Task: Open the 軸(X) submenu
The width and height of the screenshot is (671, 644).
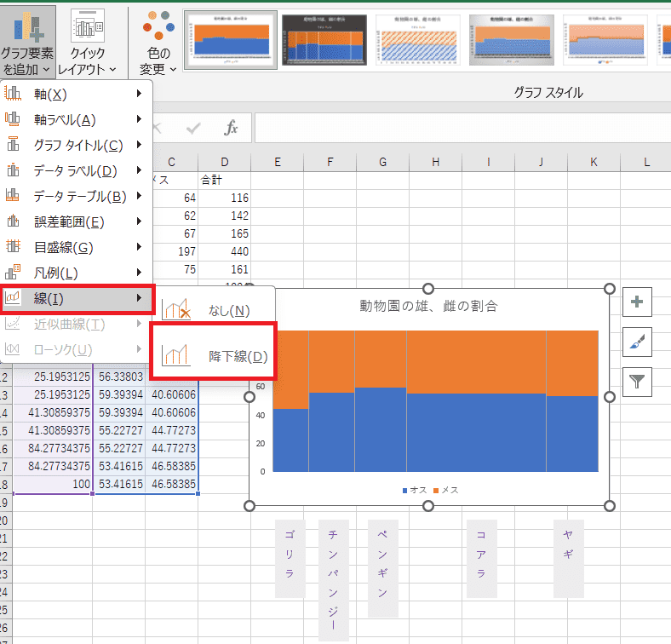Action: [x=76, y=94]
